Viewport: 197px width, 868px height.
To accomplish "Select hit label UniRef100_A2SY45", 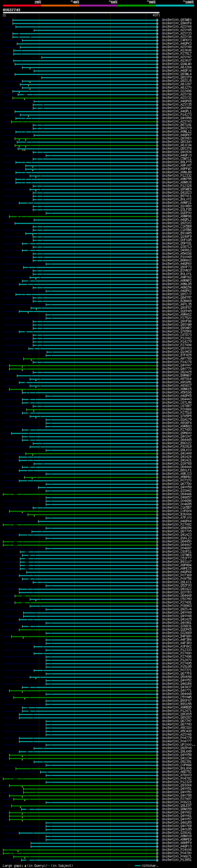I will coord(177,30).
